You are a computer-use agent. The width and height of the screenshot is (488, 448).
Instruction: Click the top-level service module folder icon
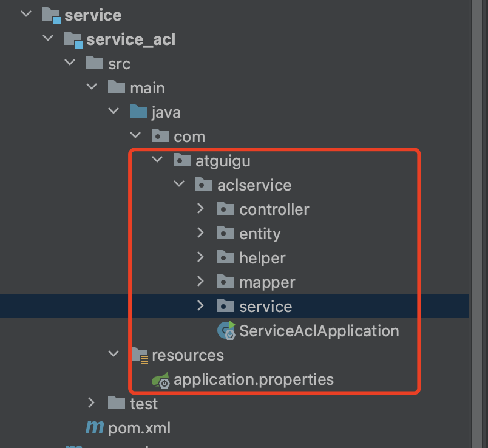51,15
